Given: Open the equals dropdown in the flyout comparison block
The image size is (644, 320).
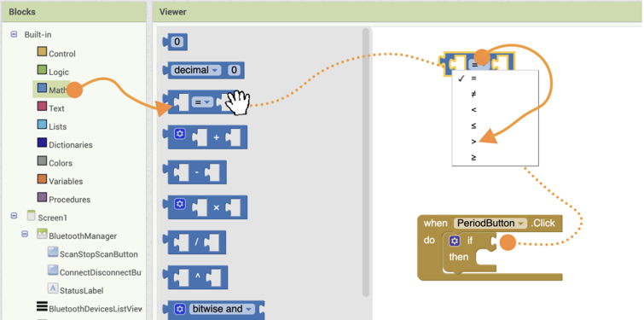Looking at the screenshot, I should (x=202, y=102).
